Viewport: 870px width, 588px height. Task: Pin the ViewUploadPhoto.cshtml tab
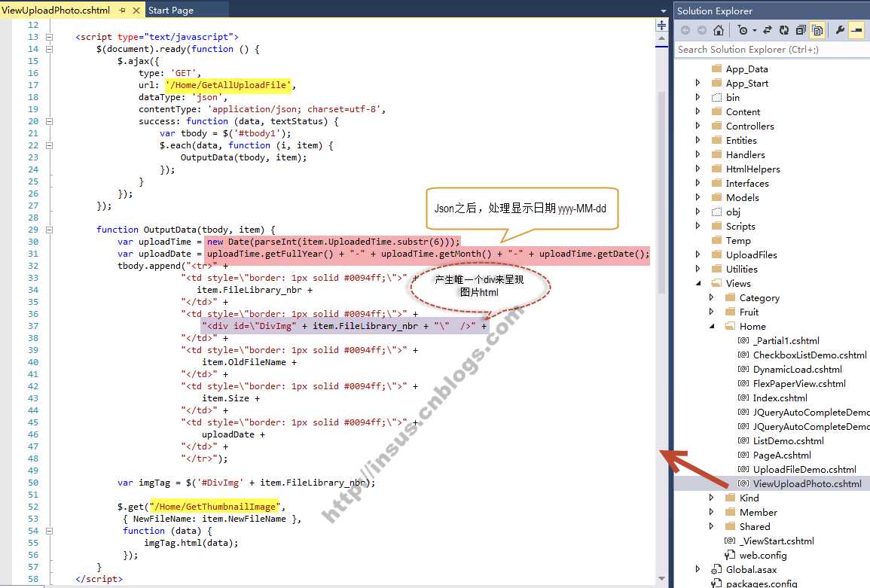click(122, 11)
